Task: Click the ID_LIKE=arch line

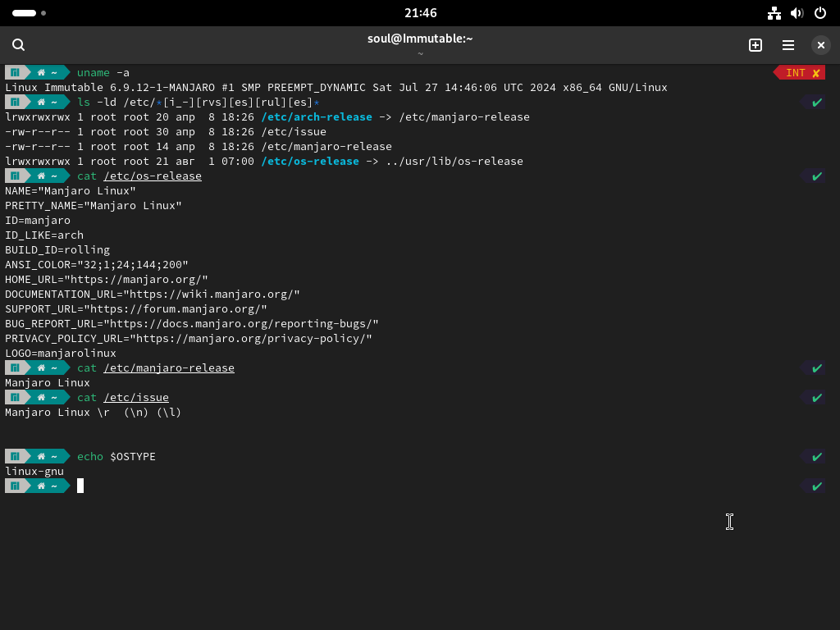Action: tap(44, 235)
